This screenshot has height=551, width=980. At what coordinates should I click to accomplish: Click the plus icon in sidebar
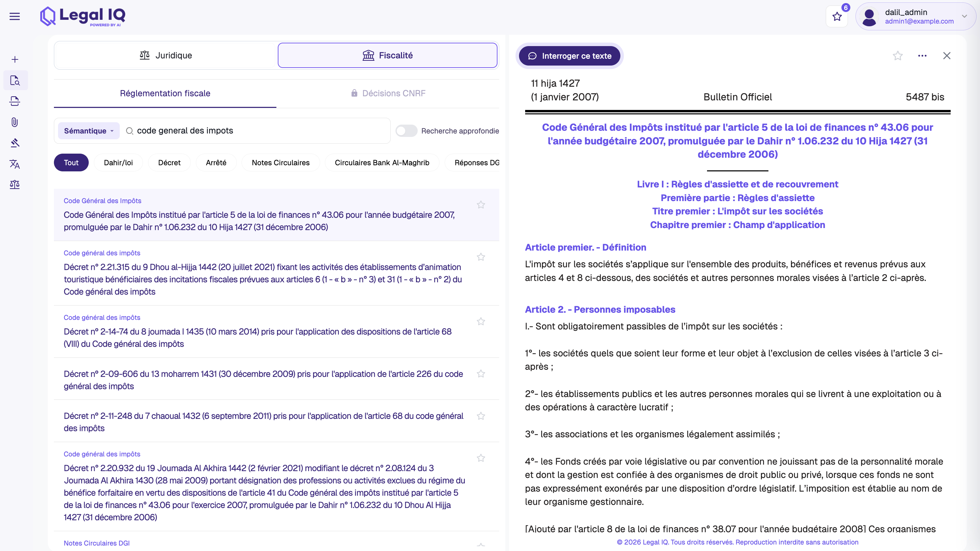[x=15, y=59]
